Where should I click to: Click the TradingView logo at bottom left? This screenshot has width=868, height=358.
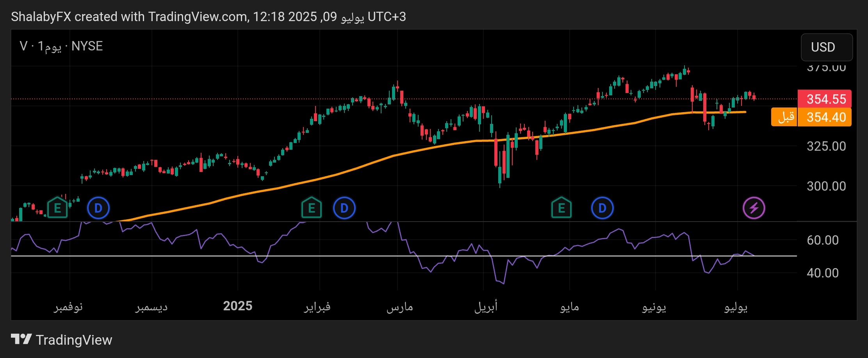point(61,340)
